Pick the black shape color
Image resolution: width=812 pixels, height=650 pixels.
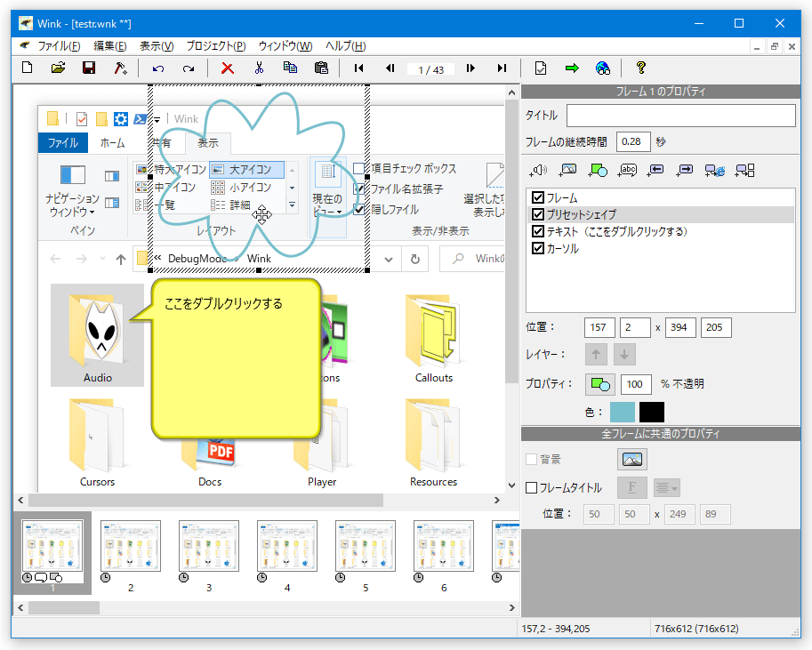click(x=651, y=412)
